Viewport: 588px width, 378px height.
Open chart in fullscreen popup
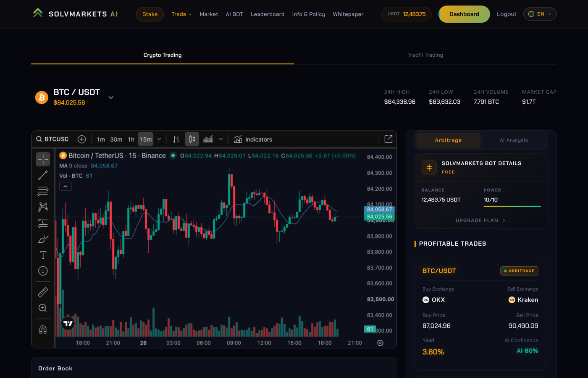click(388, 139)
